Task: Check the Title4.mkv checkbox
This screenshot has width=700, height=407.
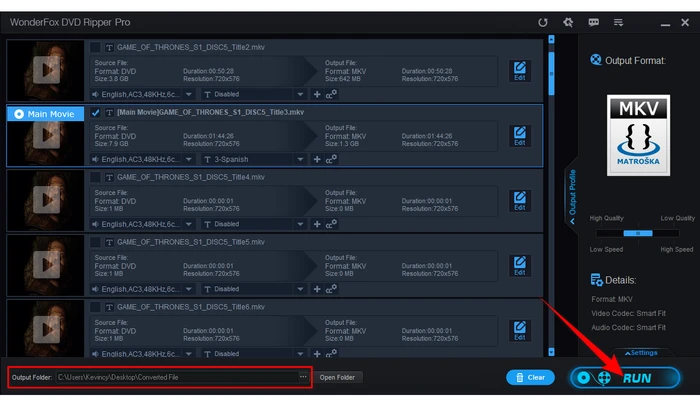Action: coord(95,177)
